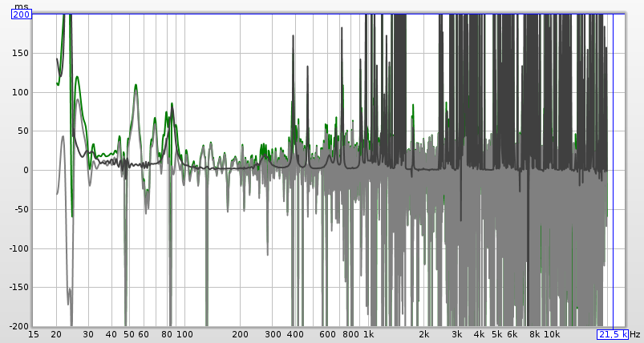644x343 pixels.
Task: Click the -150 label on the vertical axis
Action: click(x=19, y=287)
